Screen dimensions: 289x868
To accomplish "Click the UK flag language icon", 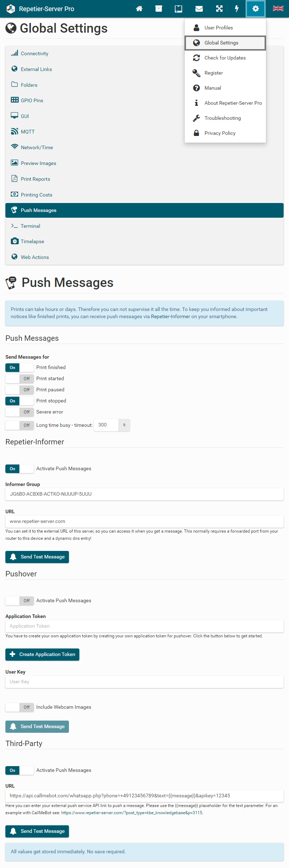I will tap(278, 9).
